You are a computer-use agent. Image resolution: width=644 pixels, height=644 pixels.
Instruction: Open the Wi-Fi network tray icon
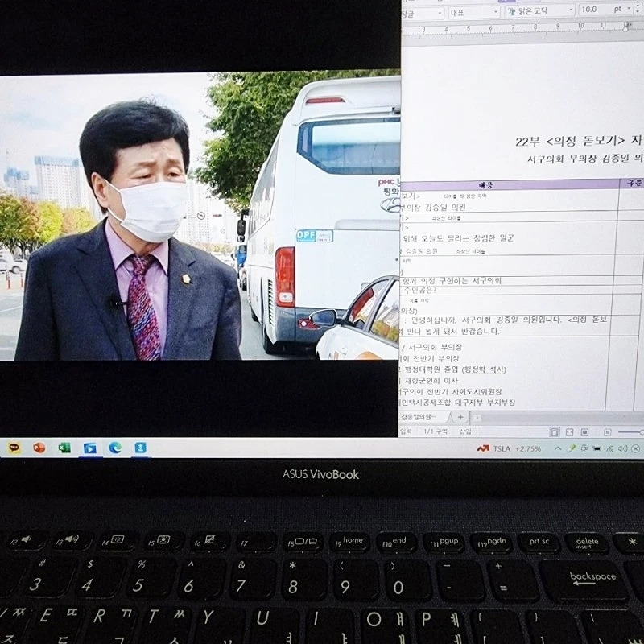point(610,448)
